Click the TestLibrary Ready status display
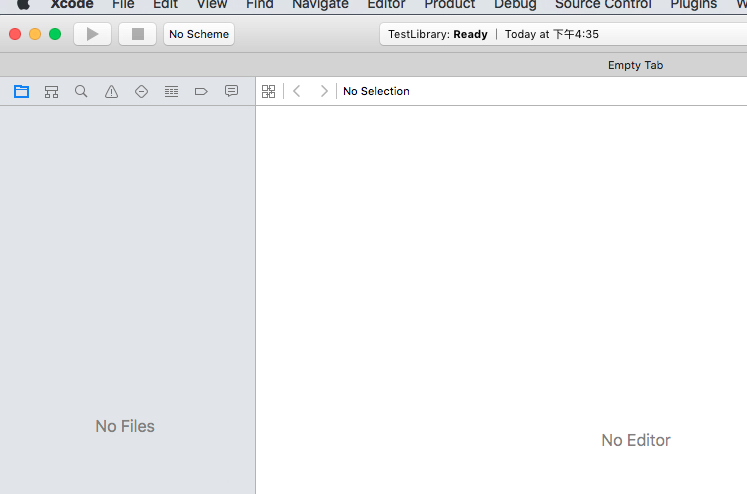Viewport: 747px width, 494px height. click(x=492, y=34)
